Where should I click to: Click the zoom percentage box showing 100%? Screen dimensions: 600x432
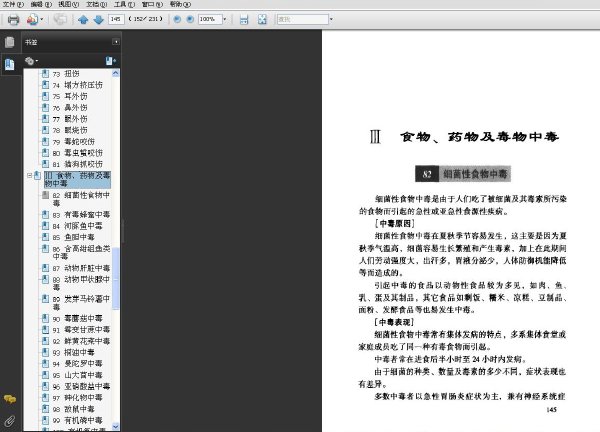tap(210, 19)
